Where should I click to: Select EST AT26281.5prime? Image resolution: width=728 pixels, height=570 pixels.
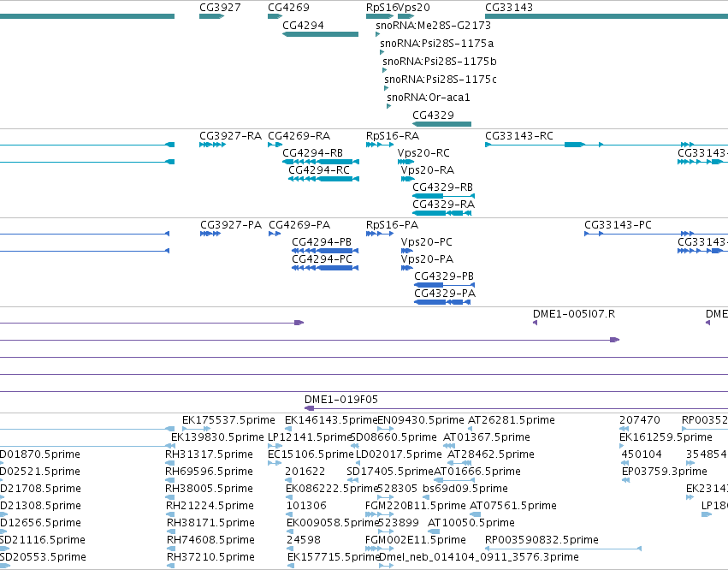(x=512, y=420)
